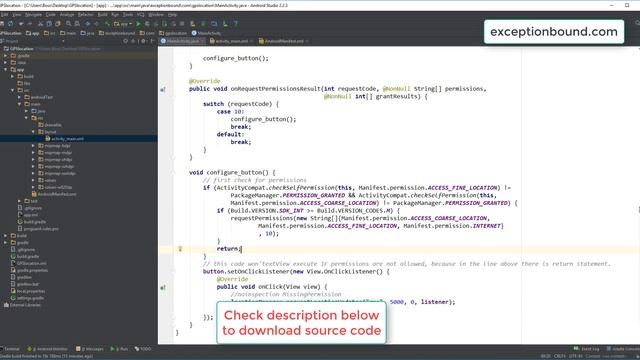Select the drawable folder
Viewport: 640px width, 360px height.
pos(53,125)
